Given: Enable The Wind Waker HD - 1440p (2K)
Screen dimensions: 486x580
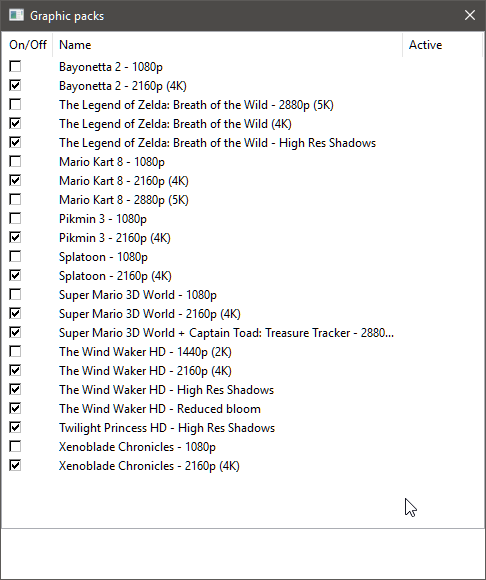Looking at the screenshot, I should 15,351.
